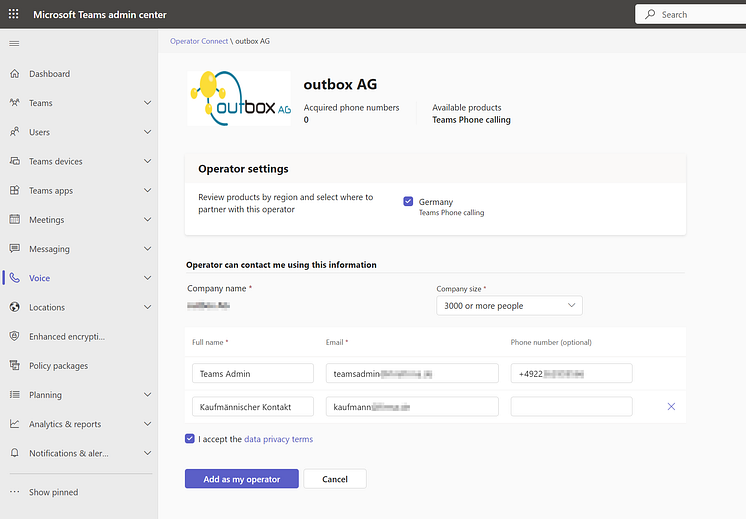The height and width of the screenshot is (519, 746).
Task: Click the Notifications bell icon
Action: pyautogui.click(x=15, y=453)
